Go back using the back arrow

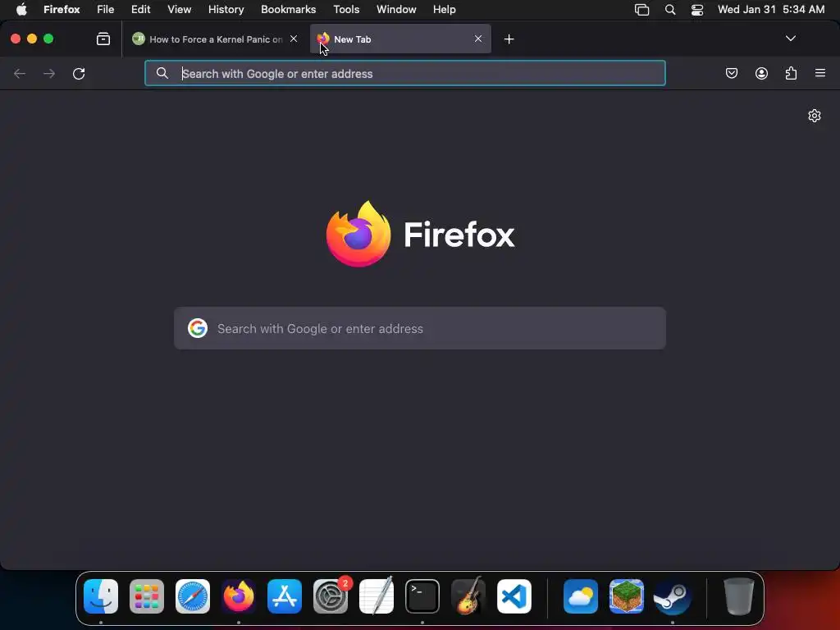[x=20, y=73]
